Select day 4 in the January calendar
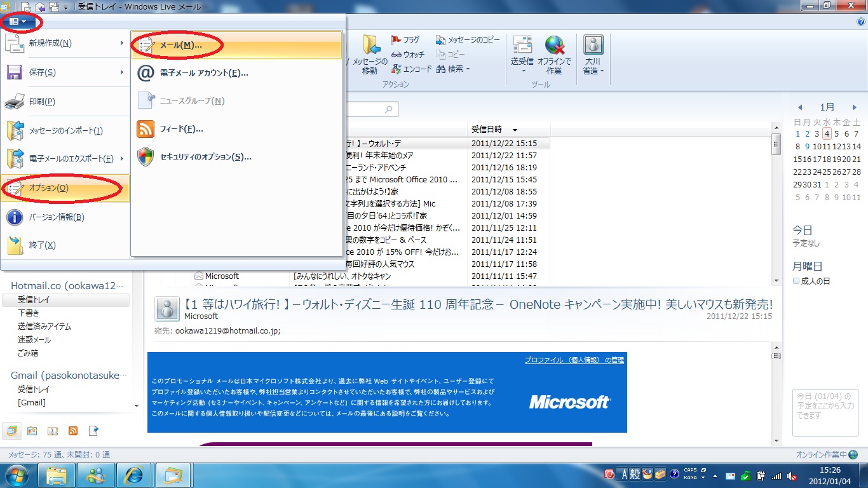The width and height of the screenshot is (868, 488). [827, 134]
